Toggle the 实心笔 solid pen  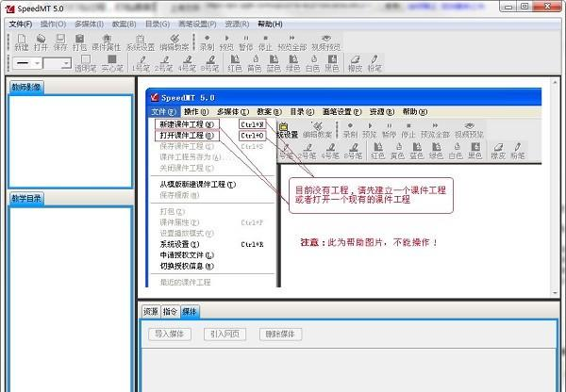coord(112,63)
